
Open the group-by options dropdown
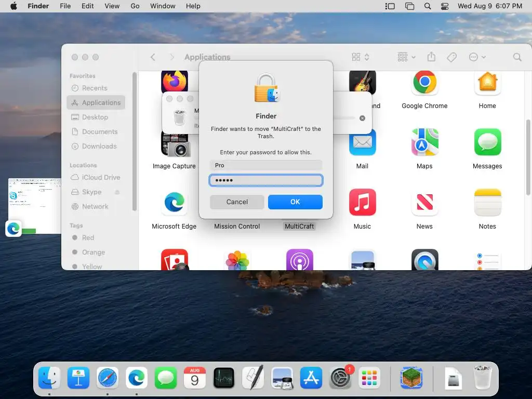click(x=406, y=57)
